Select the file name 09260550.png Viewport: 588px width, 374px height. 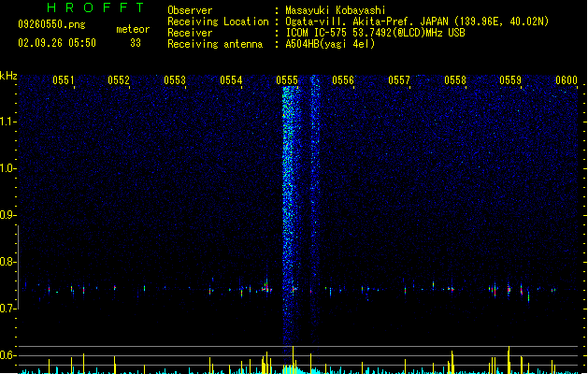(x=51, y=24)
